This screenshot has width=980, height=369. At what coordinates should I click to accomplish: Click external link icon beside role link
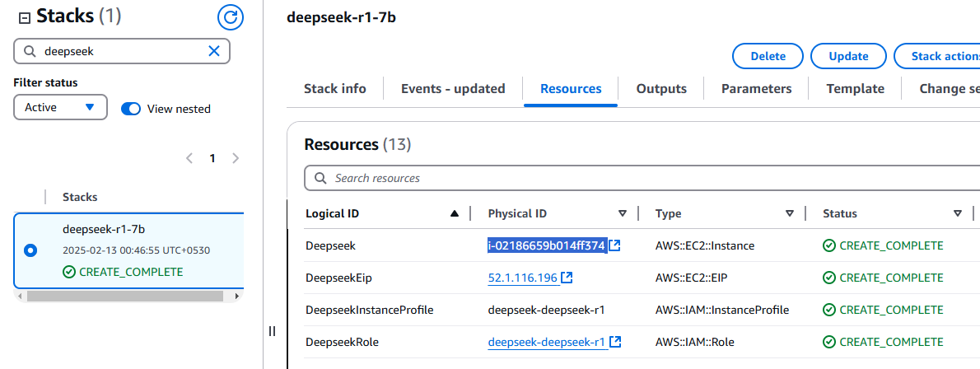(x=615, y=342)
